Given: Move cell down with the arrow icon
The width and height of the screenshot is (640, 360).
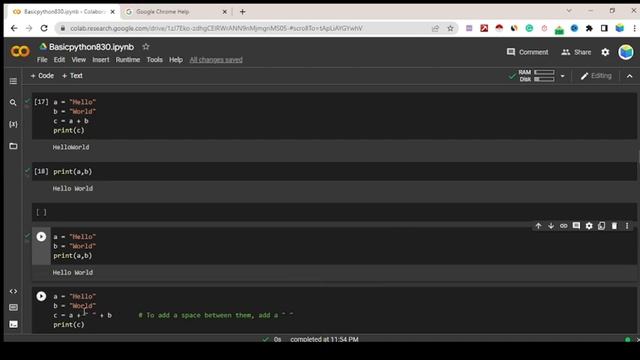Looking at the screenshot, I should click(551, 226).
